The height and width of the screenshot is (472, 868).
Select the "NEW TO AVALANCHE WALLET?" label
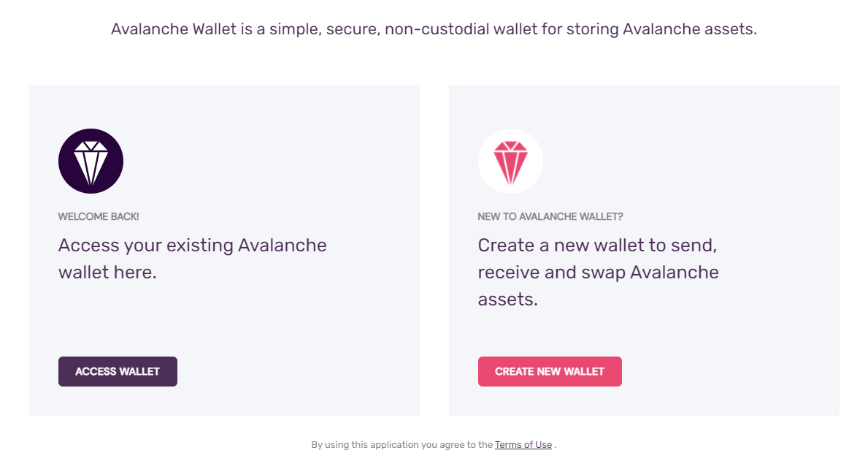tap(550, 216)
